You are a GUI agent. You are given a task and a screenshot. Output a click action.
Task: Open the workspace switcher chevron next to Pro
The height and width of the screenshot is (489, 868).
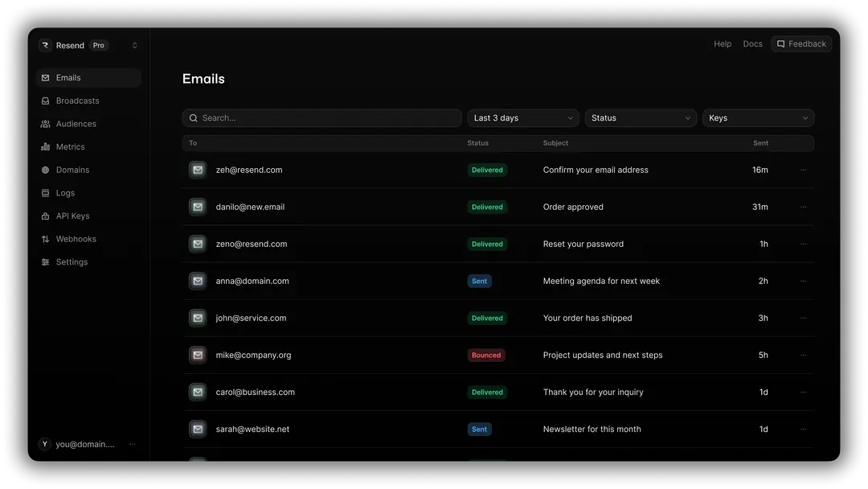[x=134, y=45]
